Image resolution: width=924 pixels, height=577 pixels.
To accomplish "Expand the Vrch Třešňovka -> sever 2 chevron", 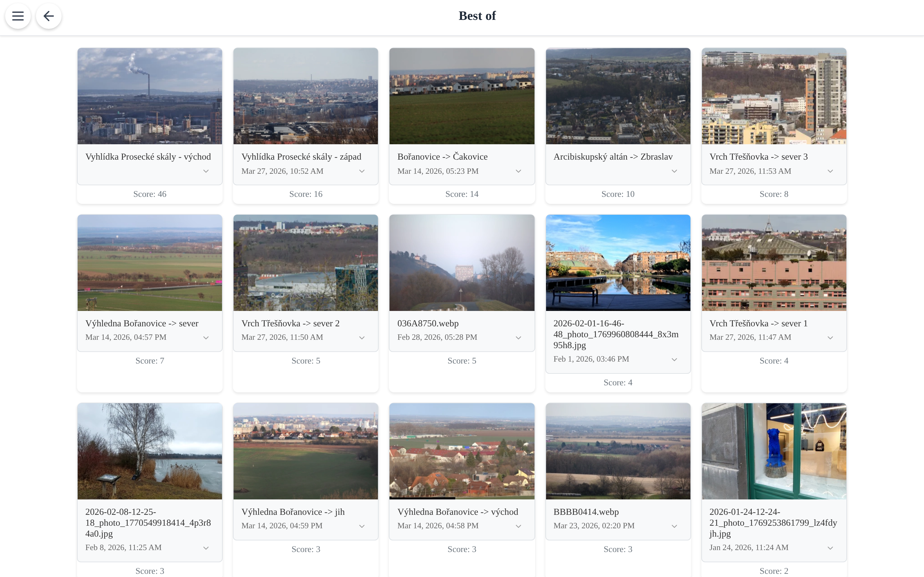I will pos(362,338).
